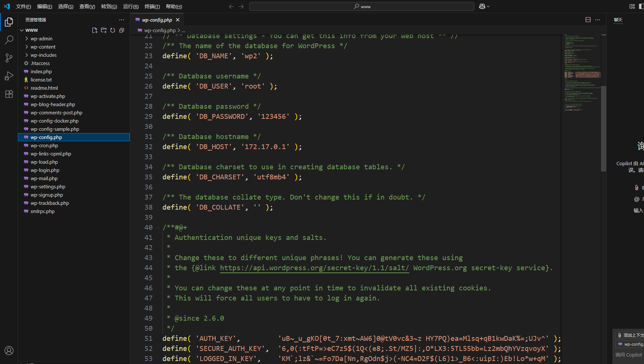Close the wp-config.php tab
This screenshot has width=644, height=364.
tap(178, 20)
